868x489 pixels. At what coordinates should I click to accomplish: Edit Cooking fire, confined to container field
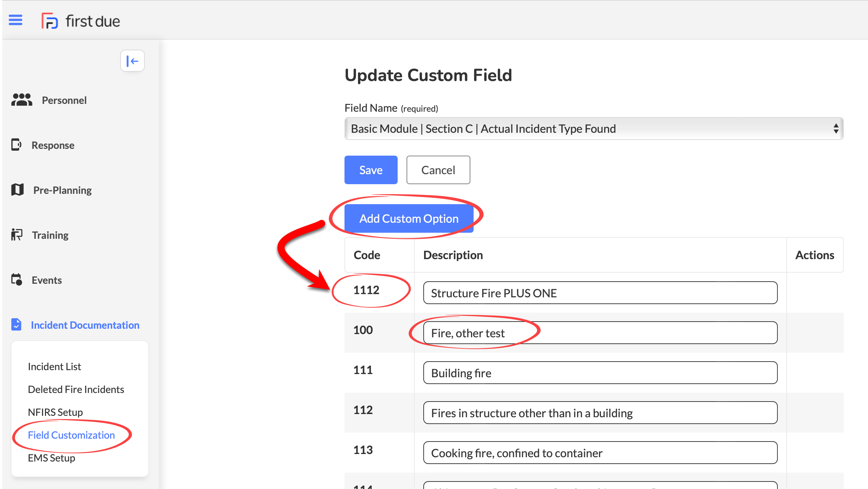(x=600, y=453)
